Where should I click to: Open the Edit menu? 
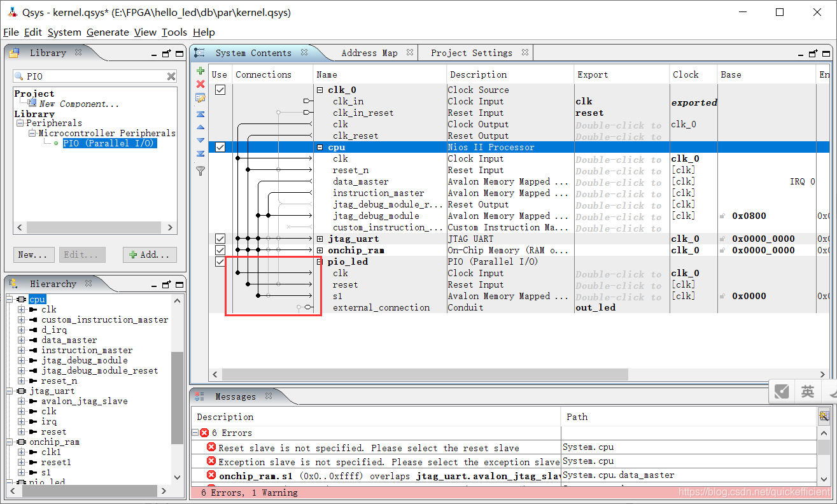point(33,32)
